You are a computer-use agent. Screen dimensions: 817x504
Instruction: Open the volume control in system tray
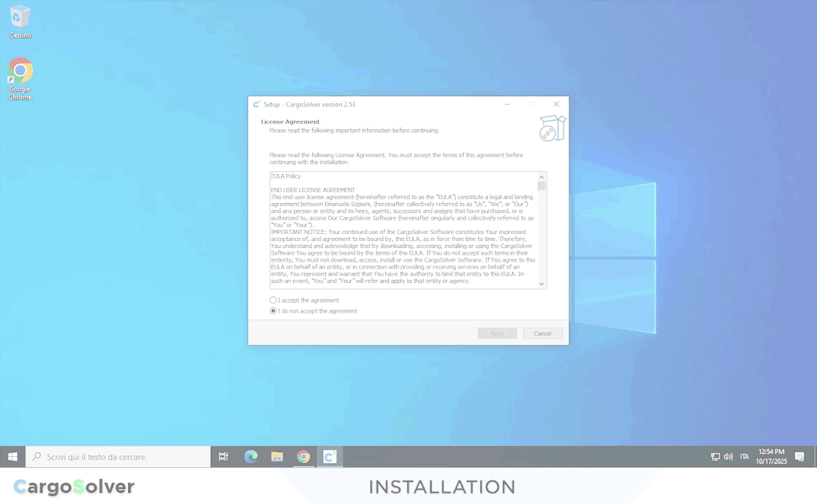coord(728,457)
